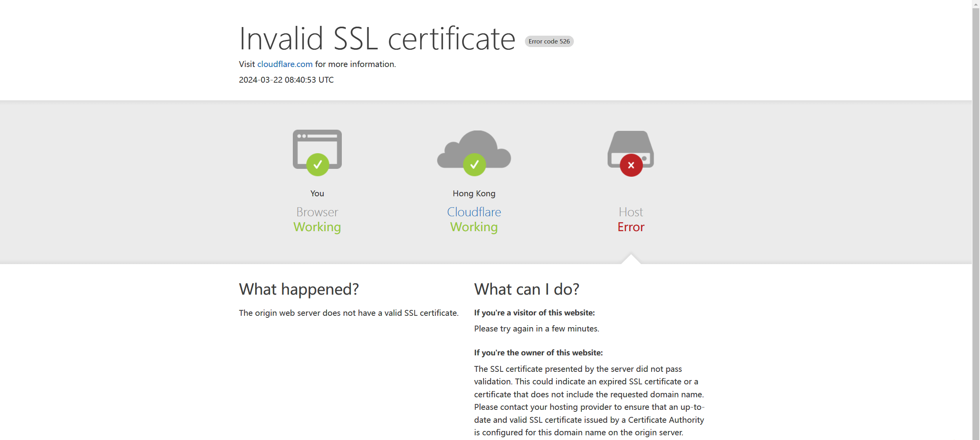Click the 'Hong Kong' location label
Image resolution: width=980 pixels, height=440 pixels.
(x=474, y=194)
